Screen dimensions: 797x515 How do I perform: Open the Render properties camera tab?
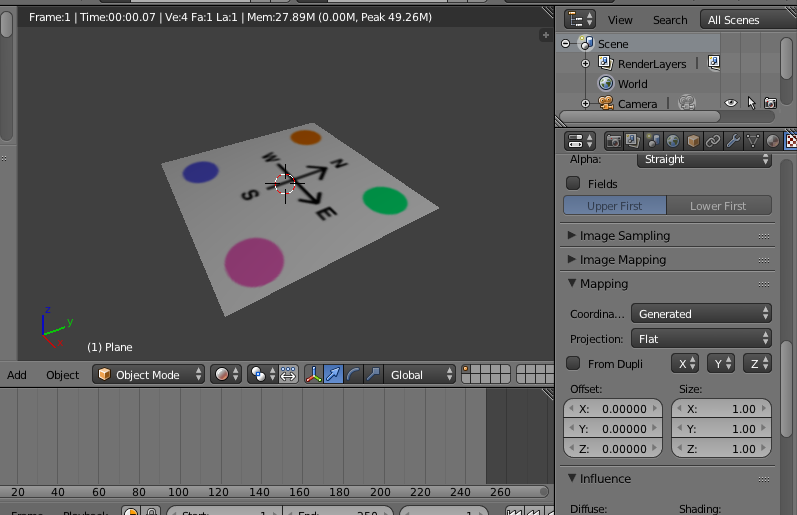click(614, 141)
